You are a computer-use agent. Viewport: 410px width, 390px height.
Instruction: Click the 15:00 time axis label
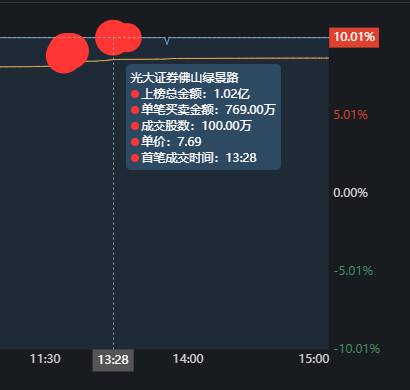[x=314, y=359]
